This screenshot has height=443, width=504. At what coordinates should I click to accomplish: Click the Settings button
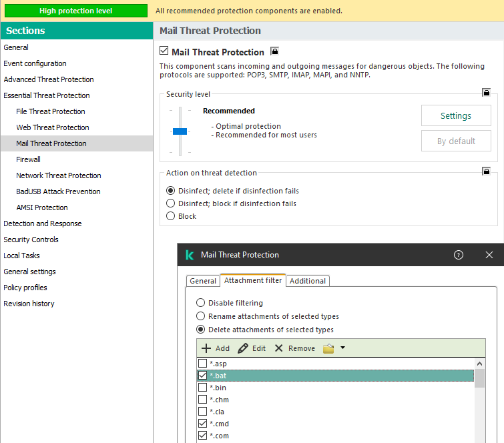coord(456,115)
